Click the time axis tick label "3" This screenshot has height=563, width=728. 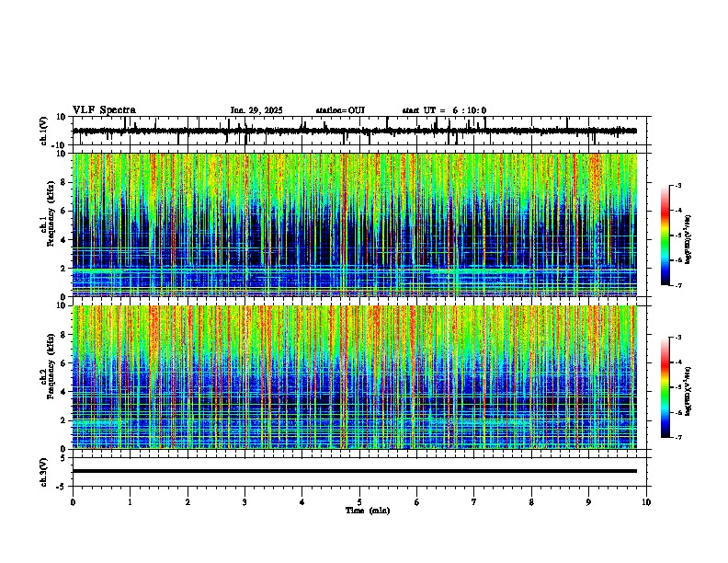[x=245, y=502]
